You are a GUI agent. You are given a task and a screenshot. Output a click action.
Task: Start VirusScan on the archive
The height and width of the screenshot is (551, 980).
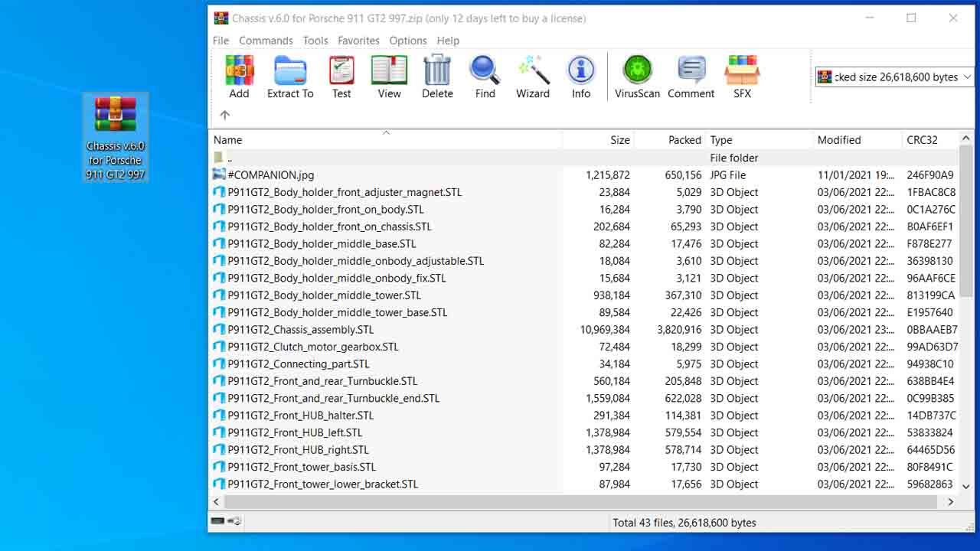[x=637, y=77]
